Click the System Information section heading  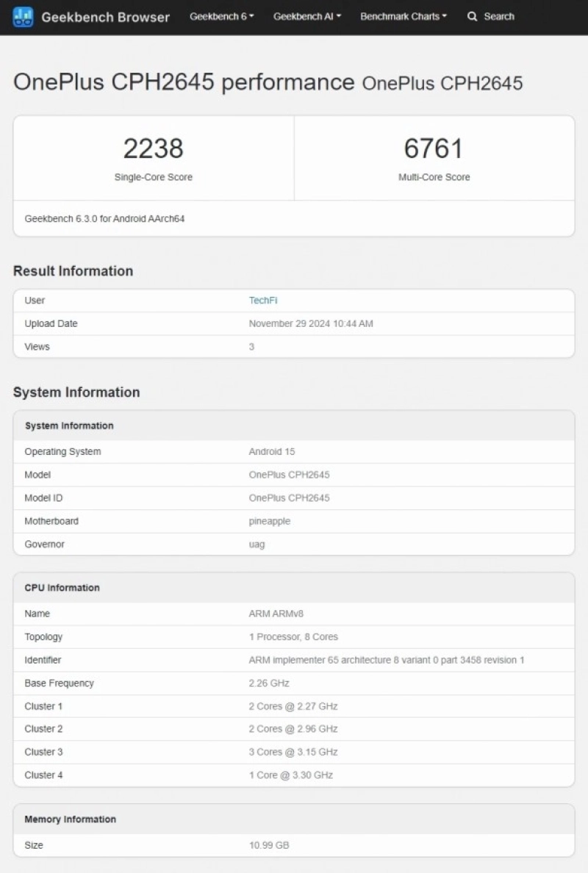[x=76, y=392]
